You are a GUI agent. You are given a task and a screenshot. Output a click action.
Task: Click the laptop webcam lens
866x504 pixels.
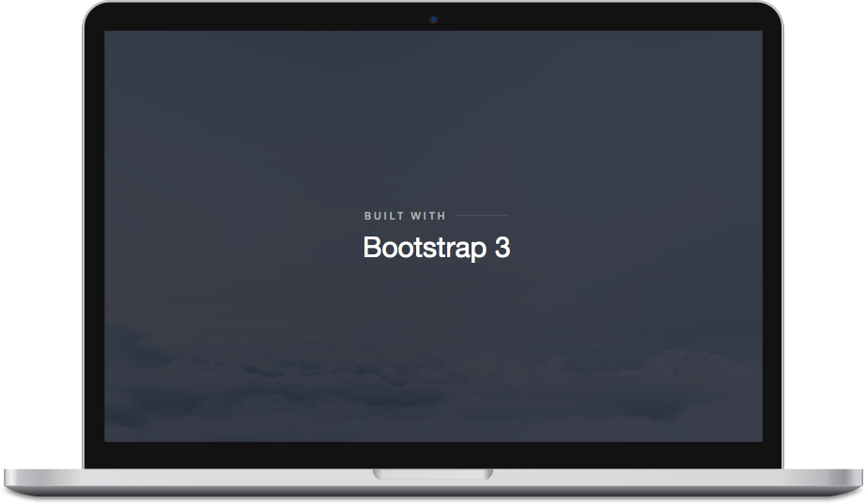pos(433,18)
